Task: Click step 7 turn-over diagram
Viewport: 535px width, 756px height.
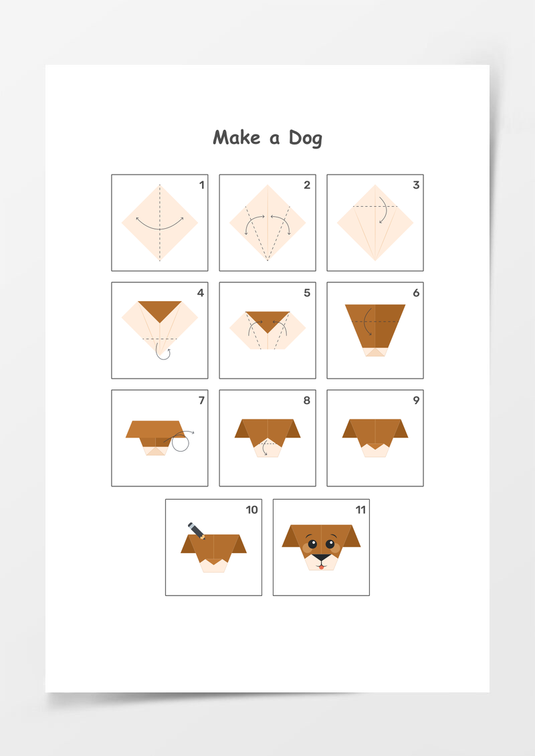Action: click(x=160, y=438)
